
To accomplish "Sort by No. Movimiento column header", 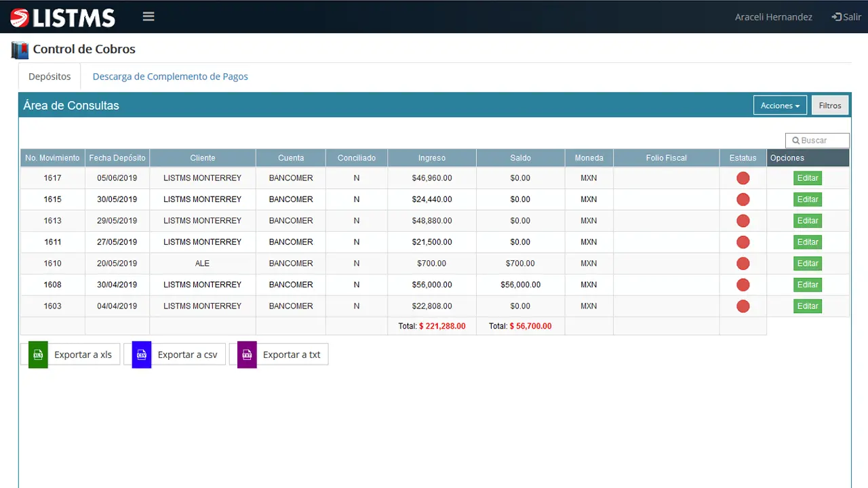I will (52, 158).
